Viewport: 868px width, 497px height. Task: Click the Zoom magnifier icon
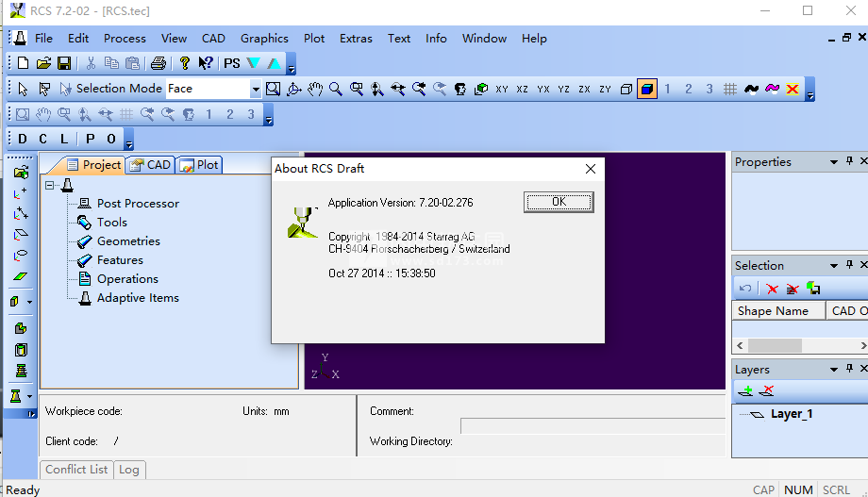click(336, 89)
